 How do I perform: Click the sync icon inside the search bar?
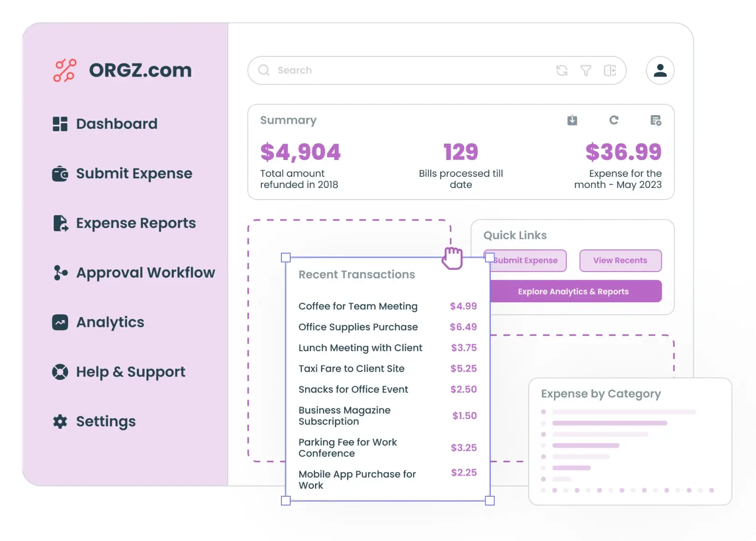(x=562, y=70)
